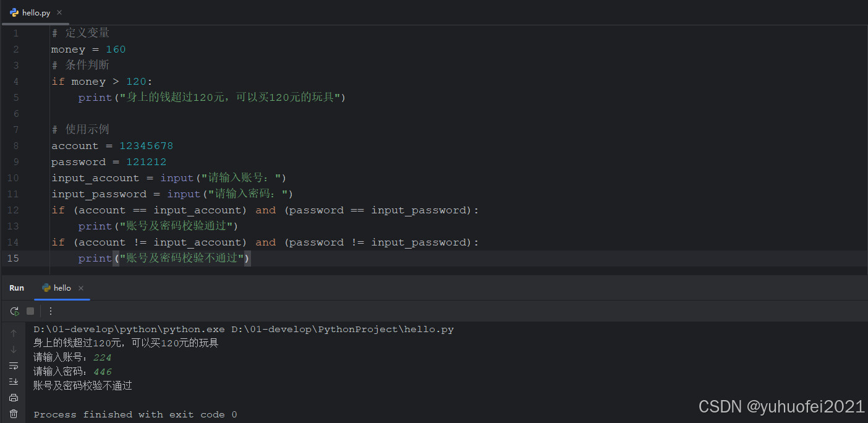This screenshot has height=423, width=868.
Task: Toggle soft-wrap in the Run console
Action: 14,365
